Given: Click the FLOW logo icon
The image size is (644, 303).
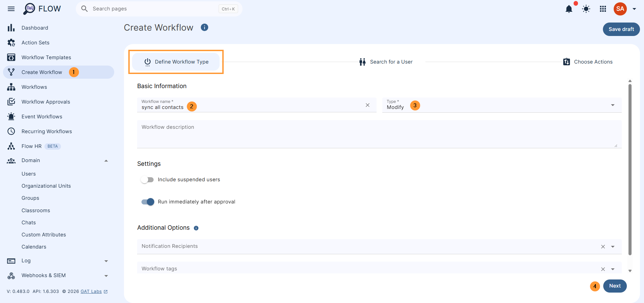Looking at the screenshot, I should [29, 9].
